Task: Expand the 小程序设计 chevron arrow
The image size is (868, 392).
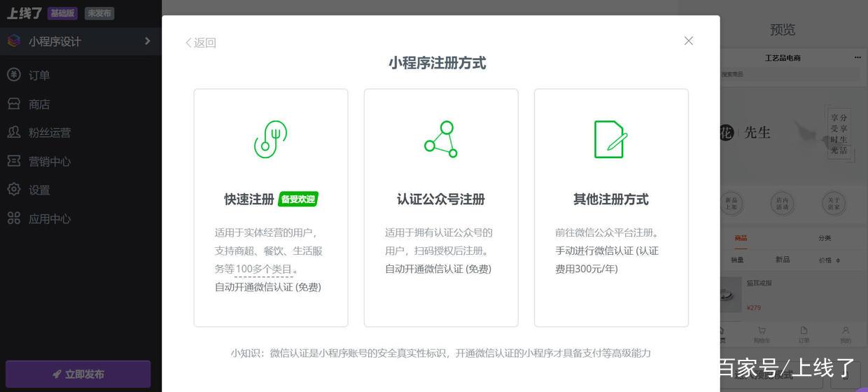Action: [x=147, y=41]
